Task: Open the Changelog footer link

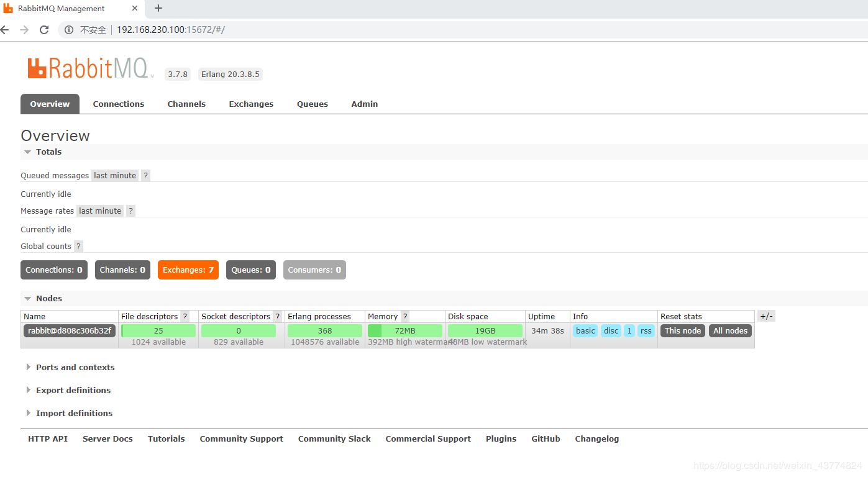Action: (597, 439)
